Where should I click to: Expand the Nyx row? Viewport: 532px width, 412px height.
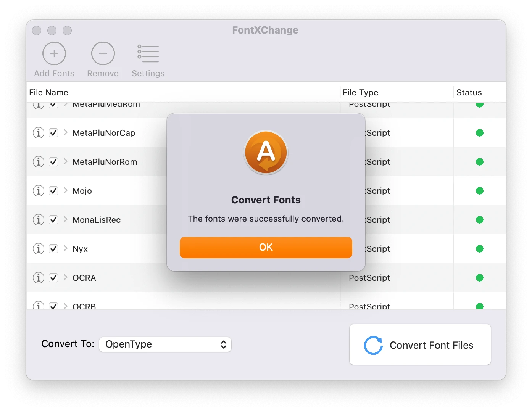point(66,248)
